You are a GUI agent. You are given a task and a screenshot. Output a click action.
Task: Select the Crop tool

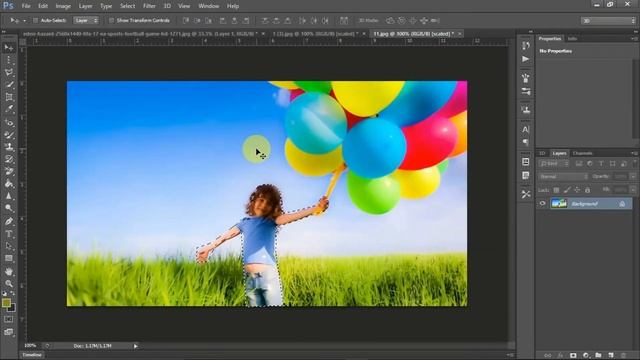pos(9,97)
